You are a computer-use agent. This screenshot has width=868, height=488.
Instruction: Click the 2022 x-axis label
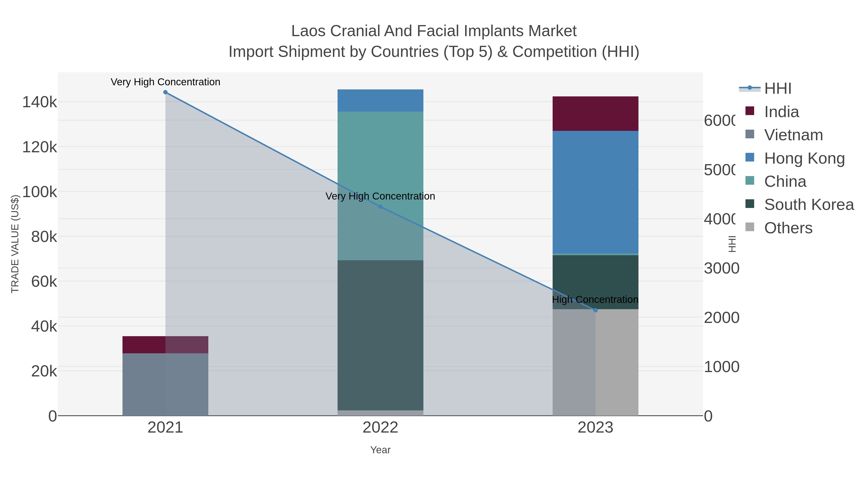point(380,428)
